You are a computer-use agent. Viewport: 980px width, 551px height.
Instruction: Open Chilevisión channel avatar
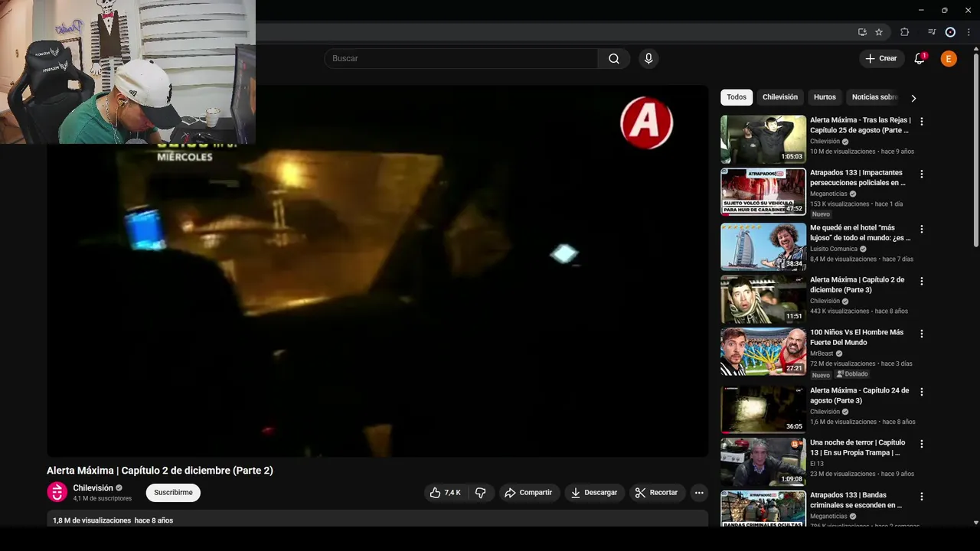point(57,492)
